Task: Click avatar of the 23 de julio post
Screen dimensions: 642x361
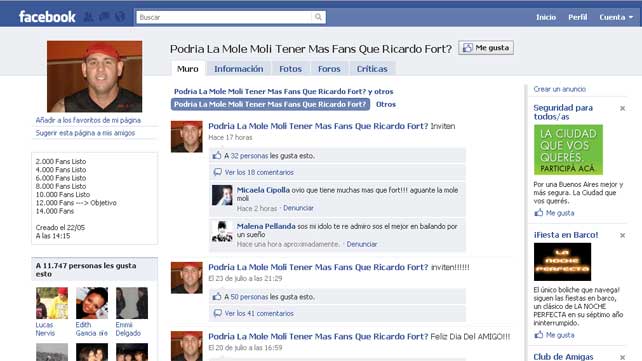Action: click(187, 278)
